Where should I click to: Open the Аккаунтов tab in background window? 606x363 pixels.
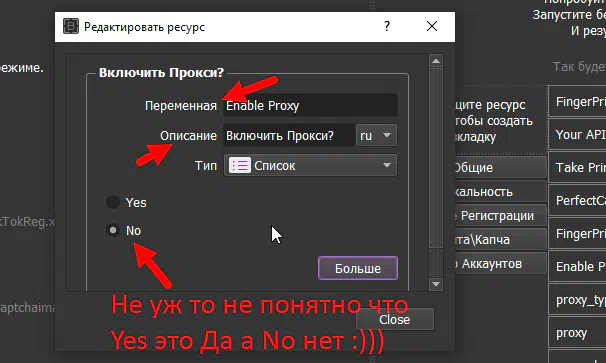501,264
